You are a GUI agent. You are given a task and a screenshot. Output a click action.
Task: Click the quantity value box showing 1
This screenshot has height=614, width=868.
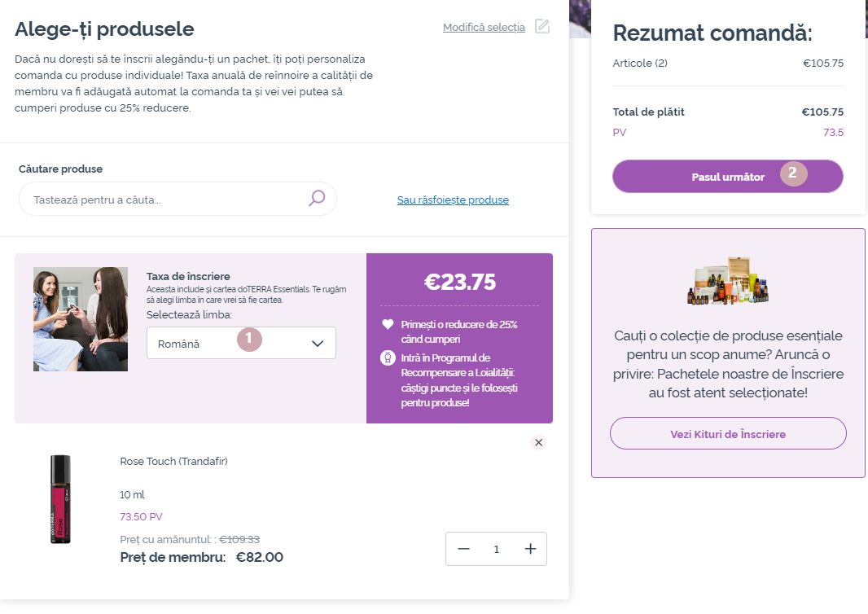(497, 549)
